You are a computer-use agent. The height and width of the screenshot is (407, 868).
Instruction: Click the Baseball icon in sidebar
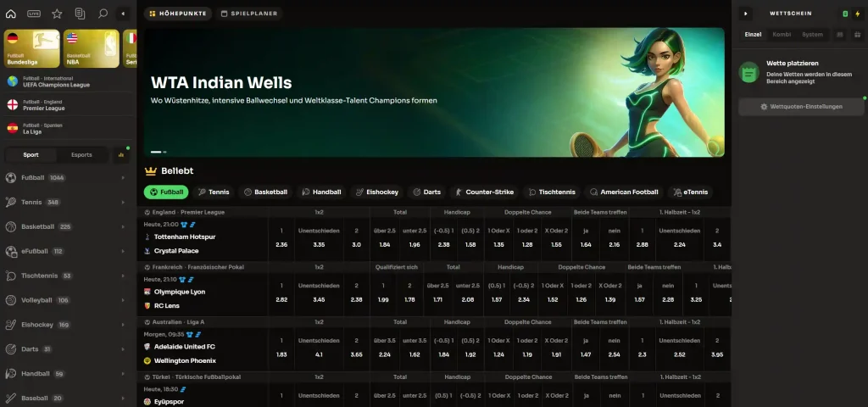click(10, 399)
